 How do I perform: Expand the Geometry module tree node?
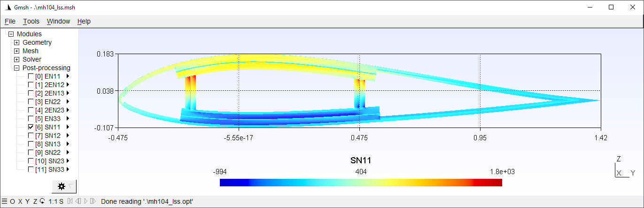coord(17,42)
